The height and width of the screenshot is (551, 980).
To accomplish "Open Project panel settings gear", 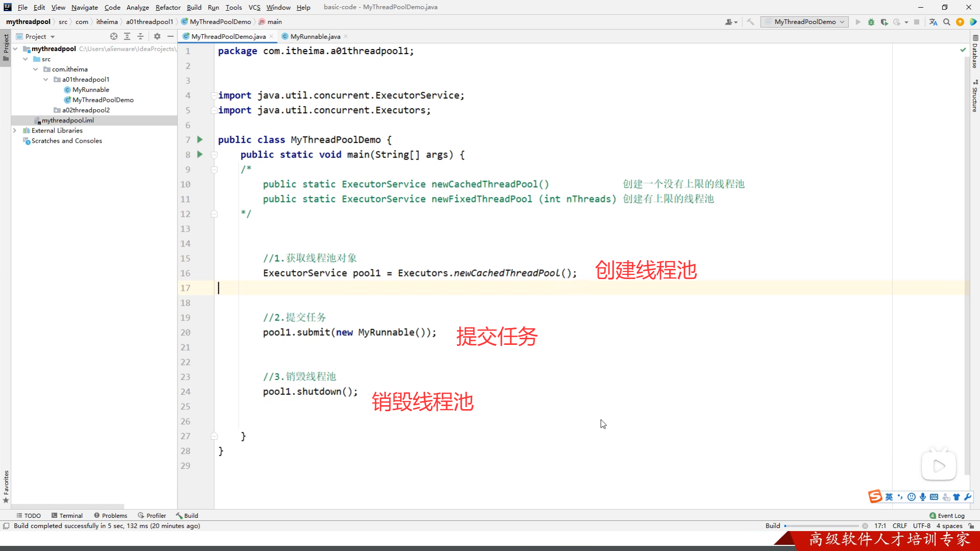I will coord(157,36).
